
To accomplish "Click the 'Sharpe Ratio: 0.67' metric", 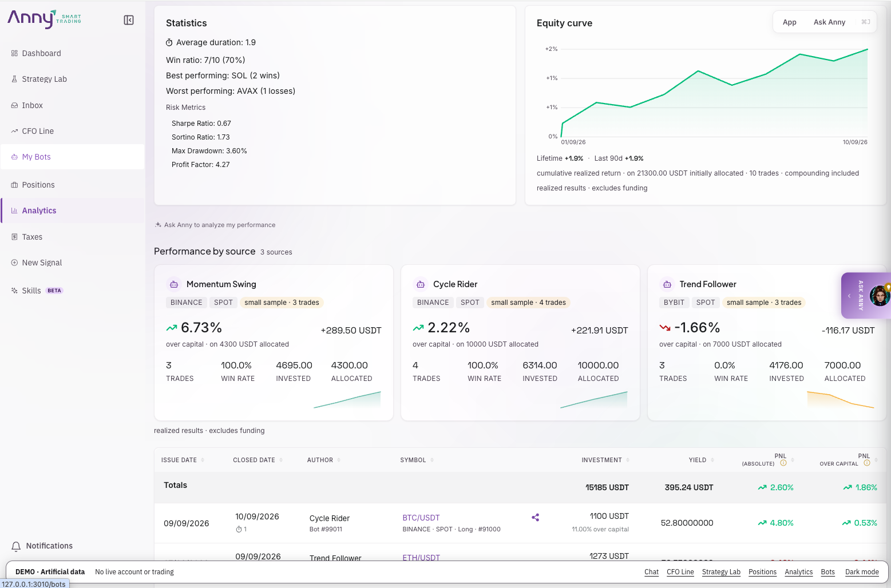I will pyautogui.click(x=201, y=124).
